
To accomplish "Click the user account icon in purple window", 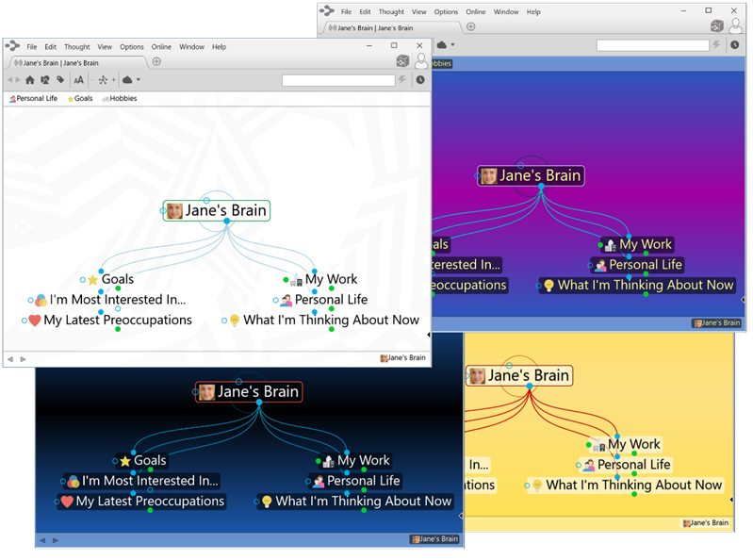I will [735, 26].
